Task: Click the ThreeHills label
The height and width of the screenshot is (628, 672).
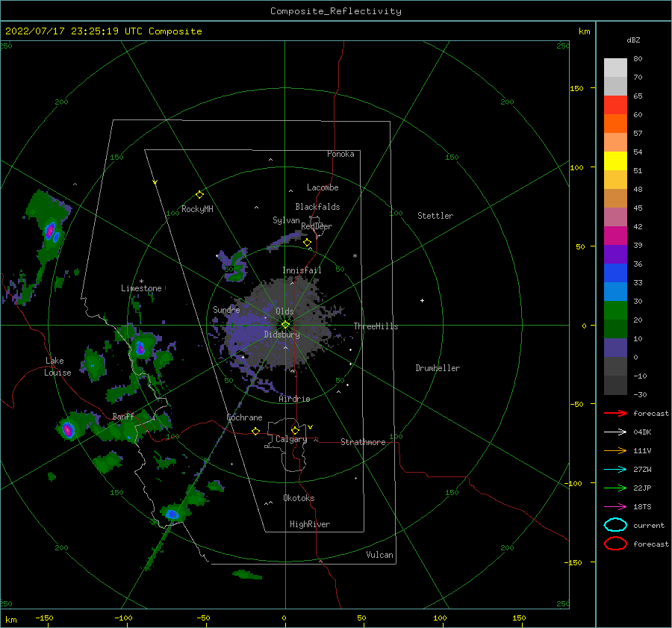Action: pyautogui.click(x=376, y=326)
